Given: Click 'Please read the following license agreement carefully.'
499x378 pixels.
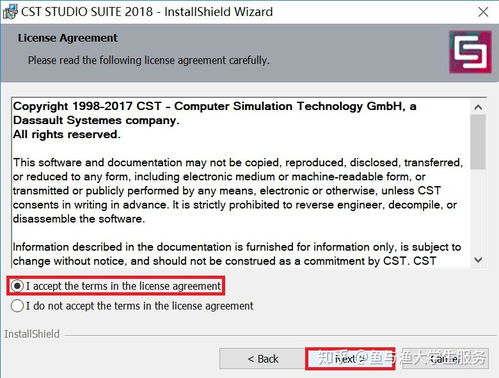Looking at the screenshot, I should tap(149, 60).
